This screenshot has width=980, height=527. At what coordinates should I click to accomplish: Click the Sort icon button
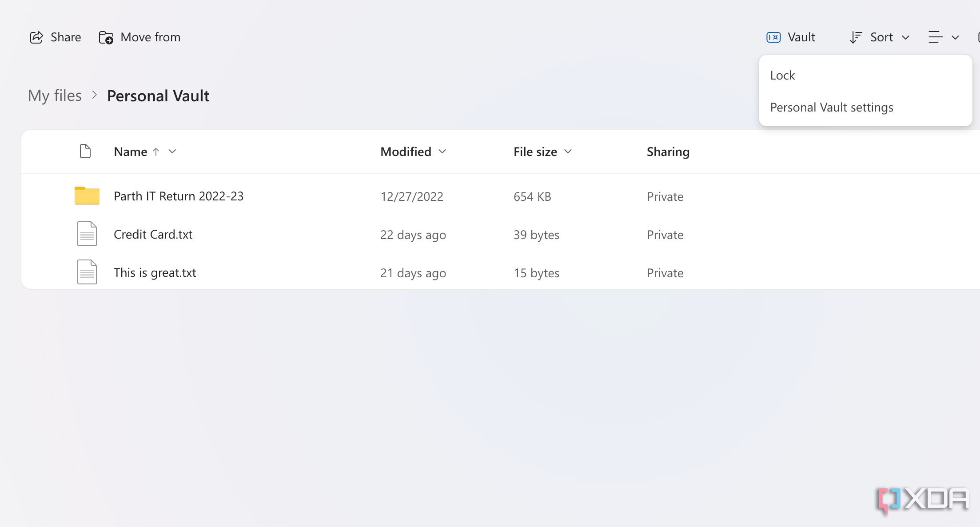tap(854, 36)
